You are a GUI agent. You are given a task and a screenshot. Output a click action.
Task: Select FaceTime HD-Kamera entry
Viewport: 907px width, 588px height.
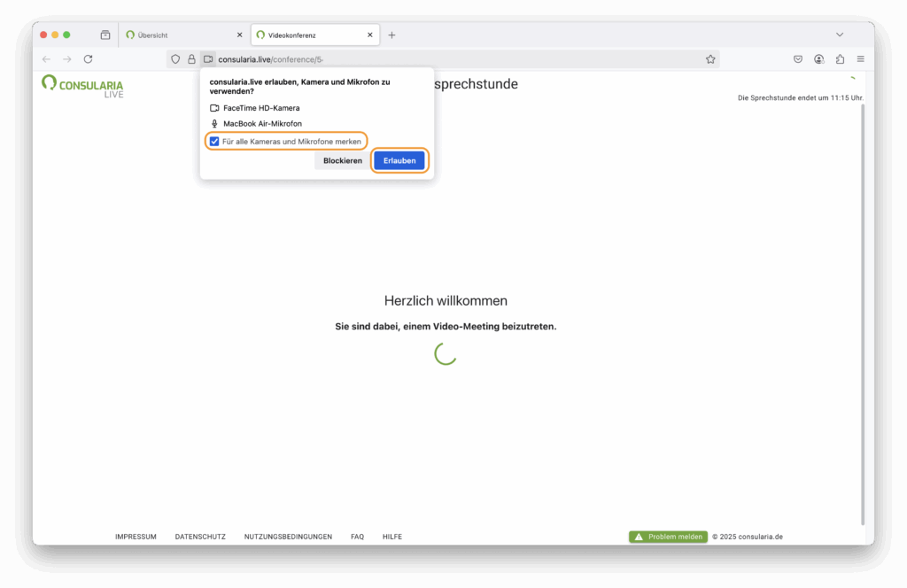[x=255, y=108]
